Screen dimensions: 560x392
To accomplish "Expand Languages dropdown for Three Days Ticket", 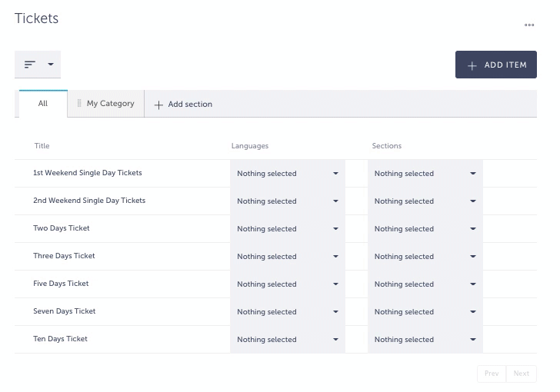I will 288,256.
